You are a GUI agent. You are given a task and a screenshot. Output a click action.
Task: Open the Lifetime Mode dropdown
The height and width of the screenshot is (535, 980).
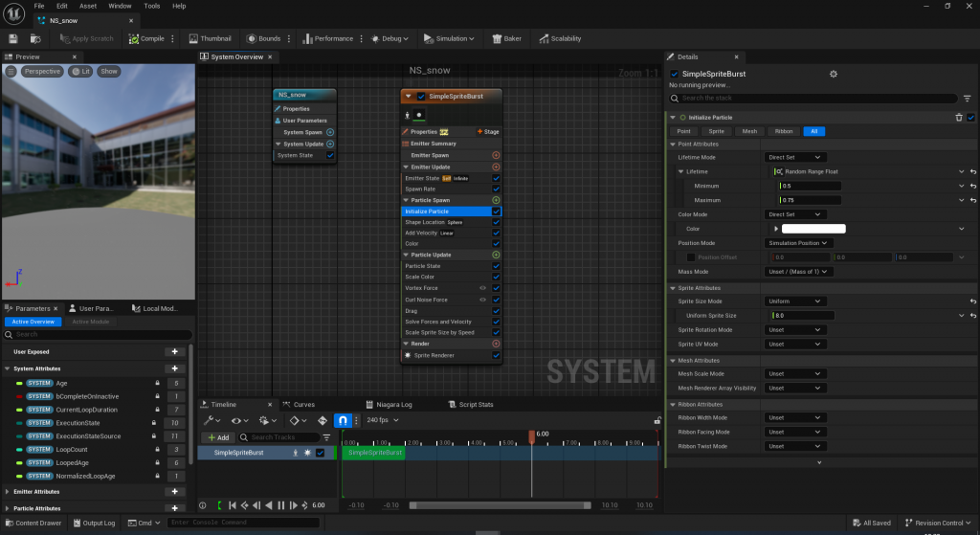click(x=794, y=157)
